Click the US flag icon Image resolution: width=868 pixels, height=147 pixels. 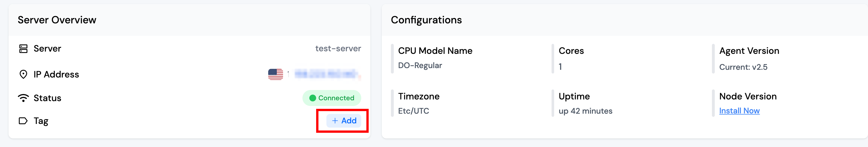click(275, 74)
